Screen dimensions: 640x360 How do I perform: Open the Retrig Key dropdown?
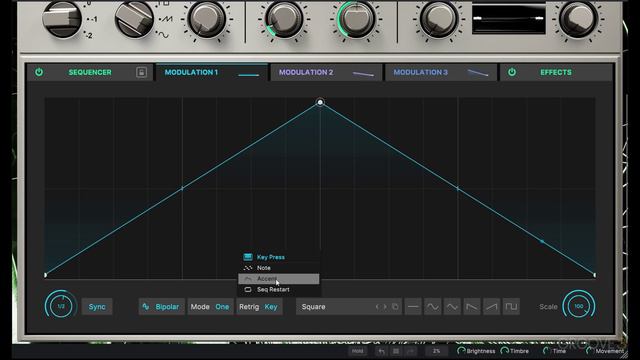tap(259, 307)
